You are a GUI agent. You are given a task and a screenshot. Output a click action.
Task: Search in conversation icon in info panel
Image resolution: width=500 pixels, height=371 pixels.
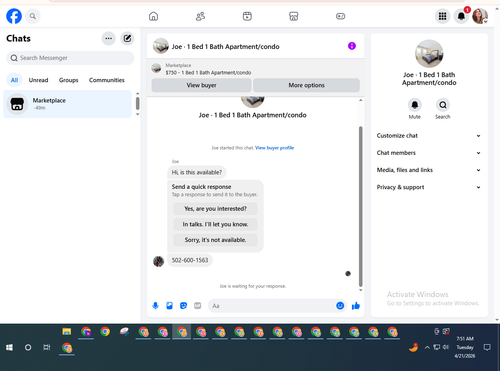[x=443, y=105]
